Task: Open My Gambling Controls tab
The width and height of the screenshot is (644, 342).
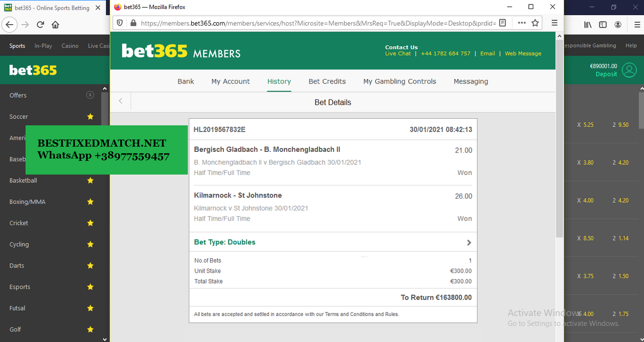Action: [400, 81]
